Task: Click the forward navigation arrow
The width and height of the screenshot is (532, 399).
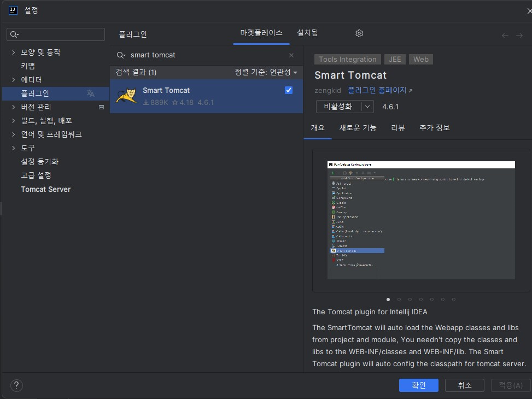Action: click(x=519, y=36)
